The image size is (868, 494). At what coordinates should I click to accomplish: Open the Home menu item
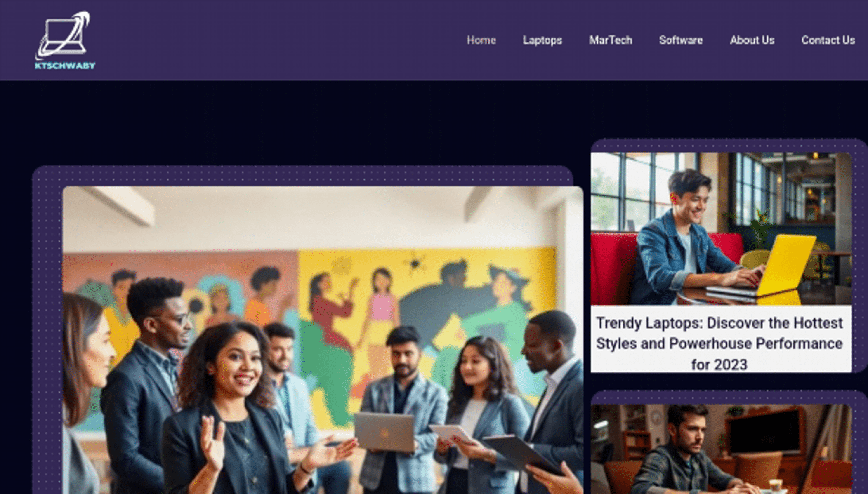(x=481, y=40)
